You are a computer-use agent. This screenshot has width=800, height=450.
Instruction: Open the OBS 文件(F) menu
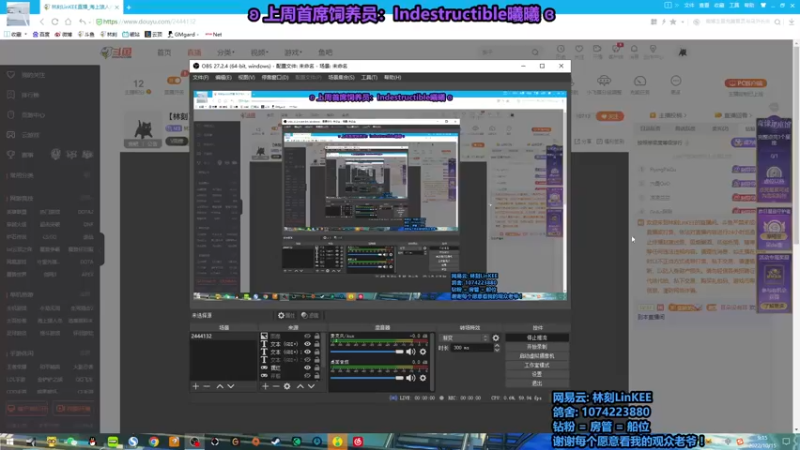[x=201, y=78]
